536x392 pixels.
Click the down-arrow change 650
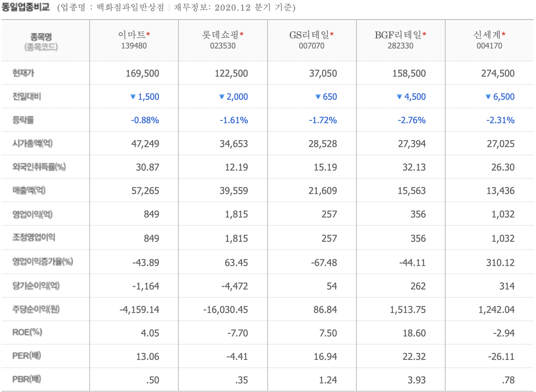(326, 97)
